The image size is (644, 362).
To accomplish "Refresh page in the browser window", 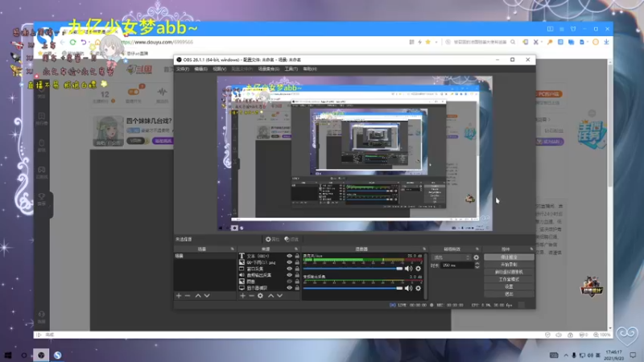I will (72, 43).
